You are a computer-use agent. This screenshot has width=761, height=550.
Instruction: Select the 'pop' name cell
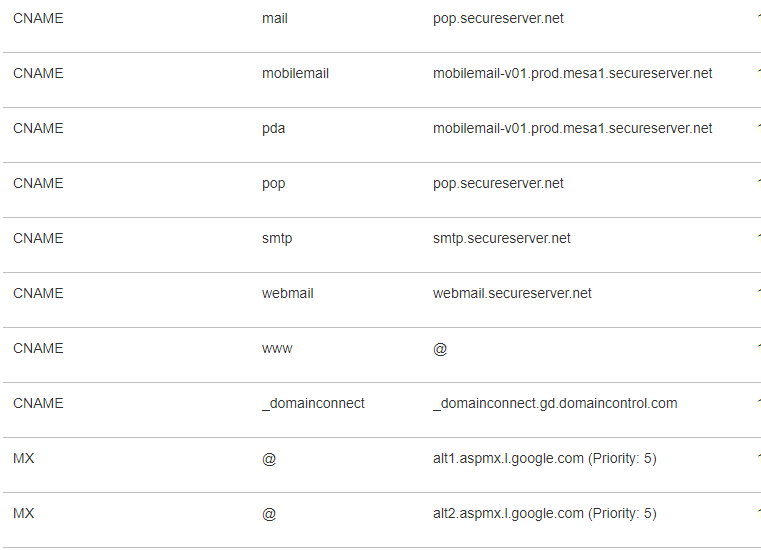coord(273,184)
